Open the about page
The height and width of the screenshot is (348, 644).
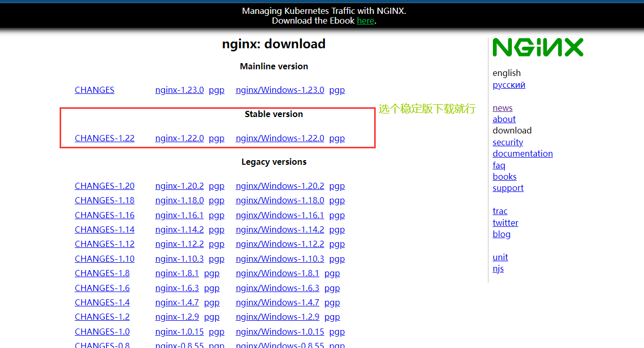pyautogui.click(x=504, y=119)
